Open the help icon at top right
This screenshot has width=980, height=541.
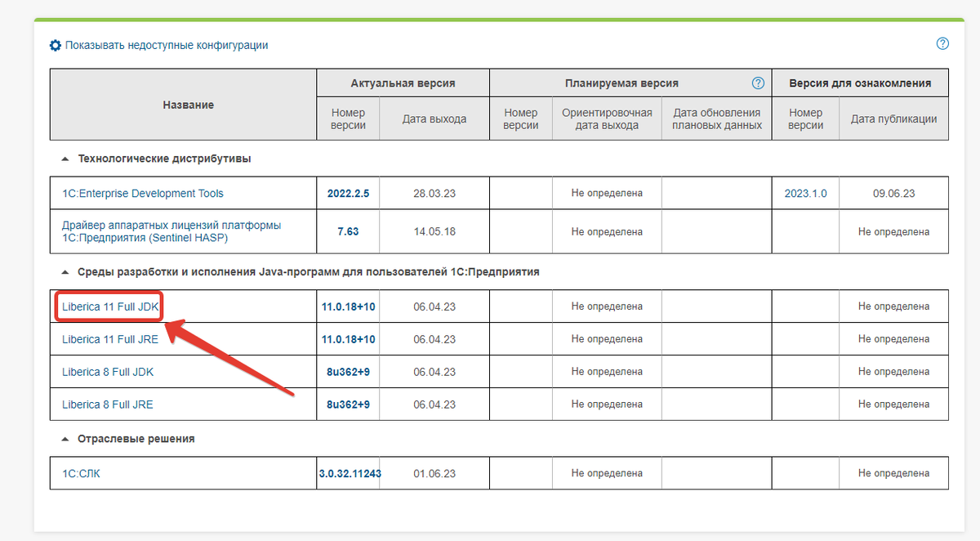coord(942,44)
